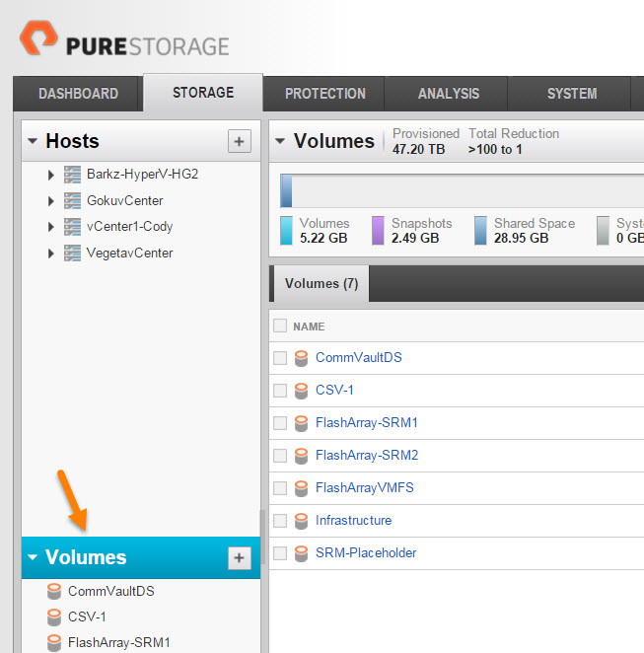Image resolution: width=644 pixels, height=653 pixels.
Task: Click the blue Shared Space legend swatch
Action: click(481, 230)
